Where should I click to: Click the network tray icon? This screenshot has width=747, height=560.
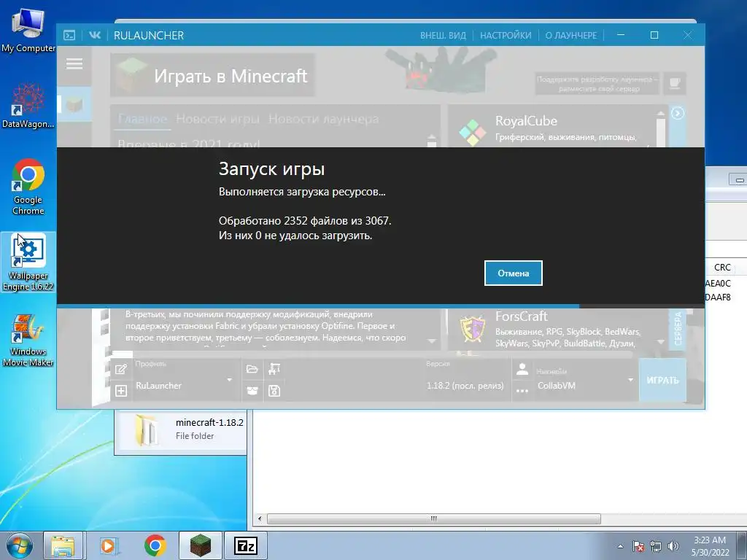[x=656, y=546]
